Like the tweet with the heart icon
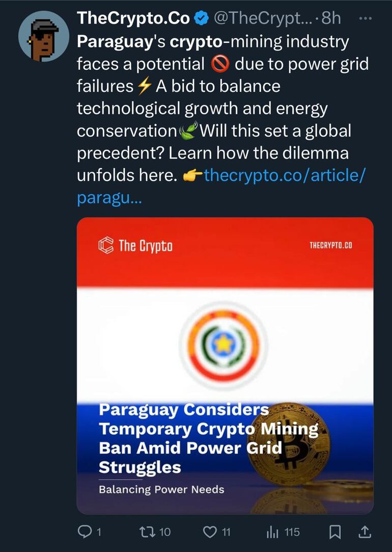The image size is (392, 552). (209, 532)
